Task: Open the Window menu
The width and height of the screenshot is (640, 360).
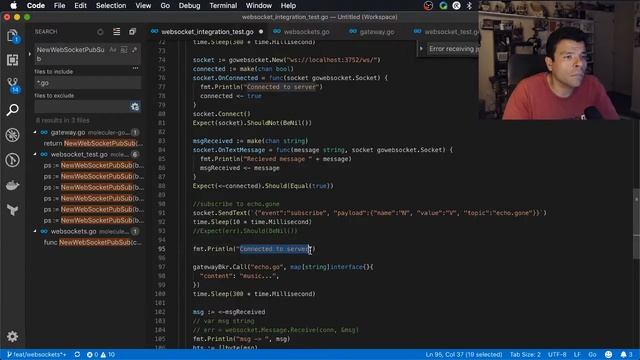Action: click(x=258, y=6)
